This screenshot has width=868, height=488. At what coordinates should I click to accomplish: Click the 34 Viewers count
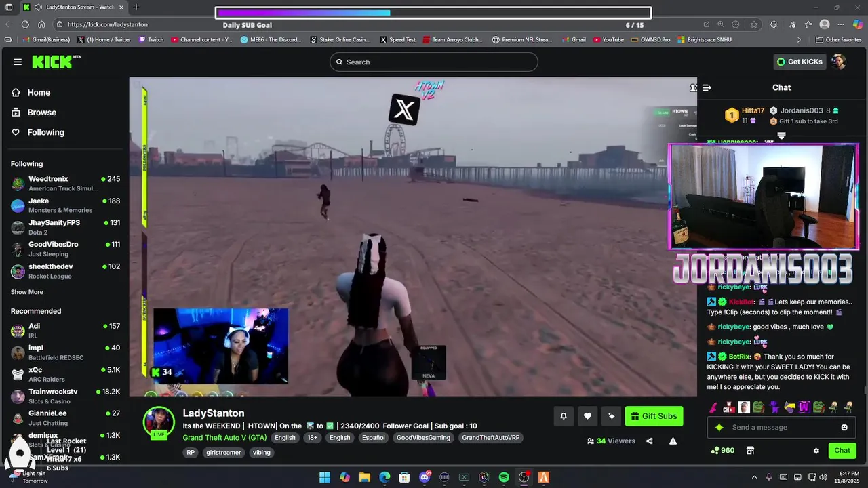(611, 441)
